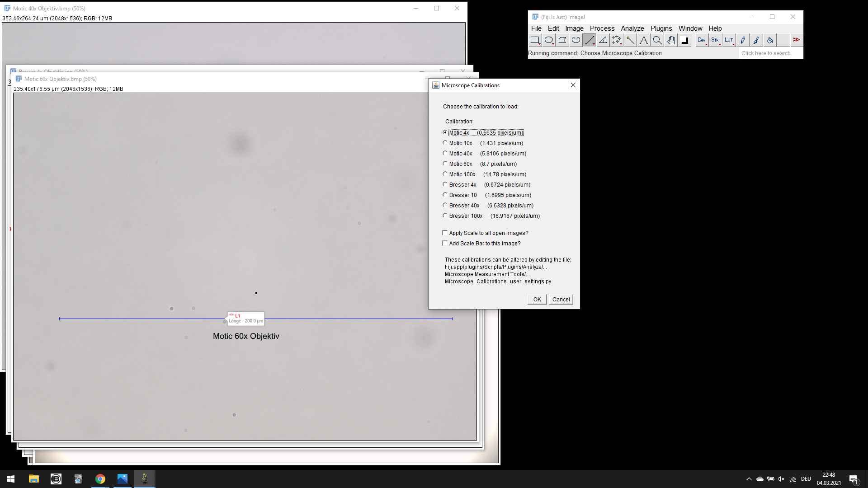Enable Apply Scale to all open images
Viewport: 868px width, 488px height.
point(445,233)
